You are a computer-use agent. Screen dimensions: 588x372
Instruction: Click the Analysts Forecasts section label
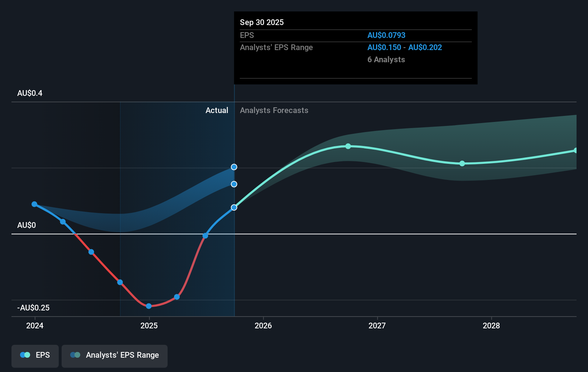click(x=274, y=111)
